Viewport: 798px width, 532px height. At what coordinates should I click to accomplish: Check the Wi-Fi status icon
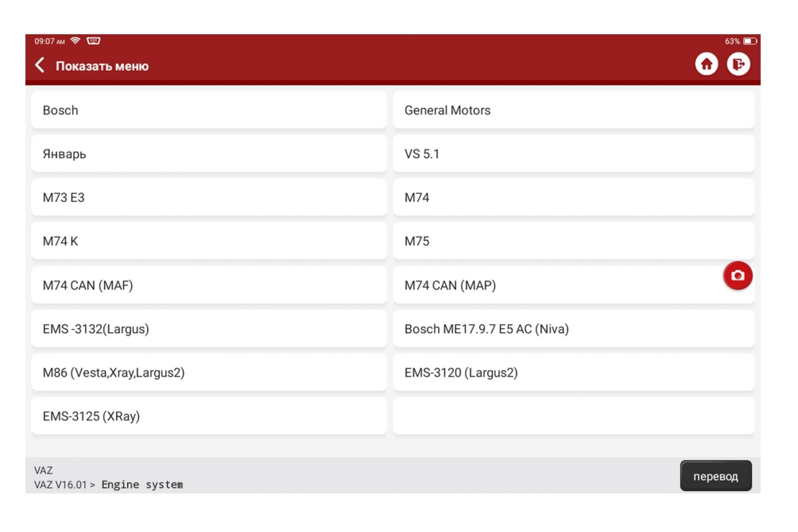pyautogui.click(x=75, y=41)
